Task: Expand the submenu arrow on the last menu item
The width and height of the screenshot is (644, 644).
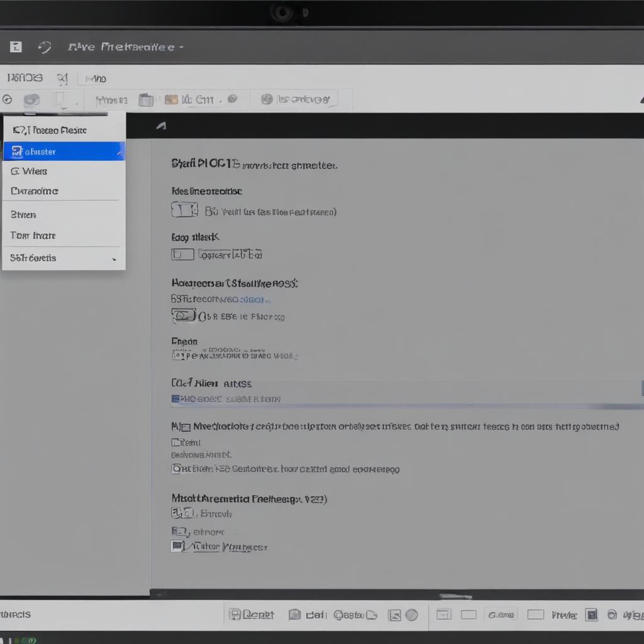Action: pyautogui.click(x=114, y=258)
